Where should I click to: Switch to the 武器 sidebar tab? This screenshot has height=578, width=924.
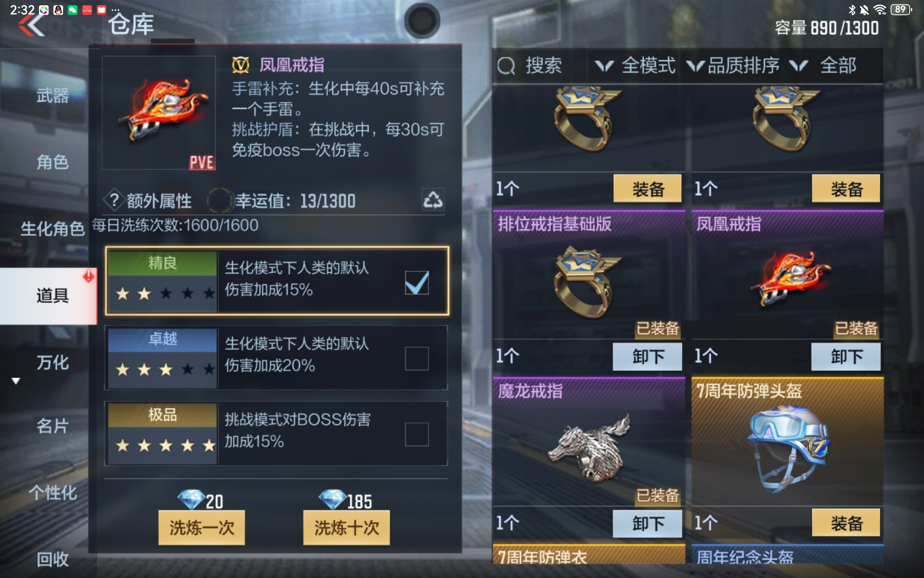pos(52,95)
